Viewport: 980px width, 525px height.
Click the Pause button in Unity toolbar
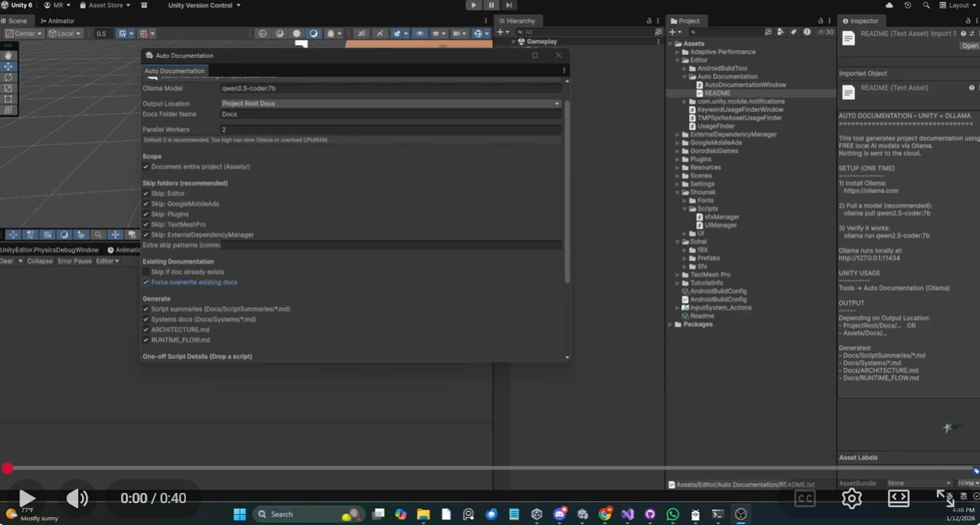[x=491, y=5]
